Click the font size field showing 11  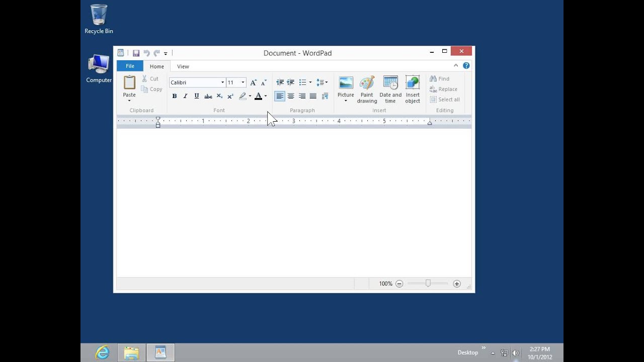click(233, 82)
